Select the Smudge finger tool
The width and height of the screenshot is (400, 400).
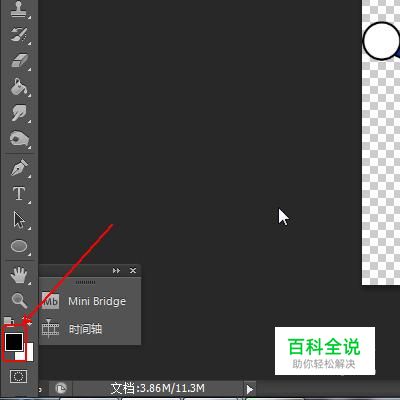click(x=19, y=114)
